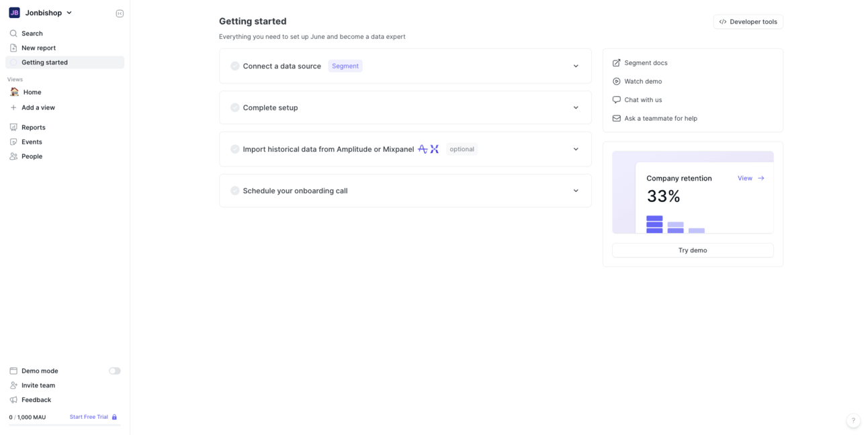Click the Start Free Trial link
This screenshot has width=868, height=435.
coord(89,418)
